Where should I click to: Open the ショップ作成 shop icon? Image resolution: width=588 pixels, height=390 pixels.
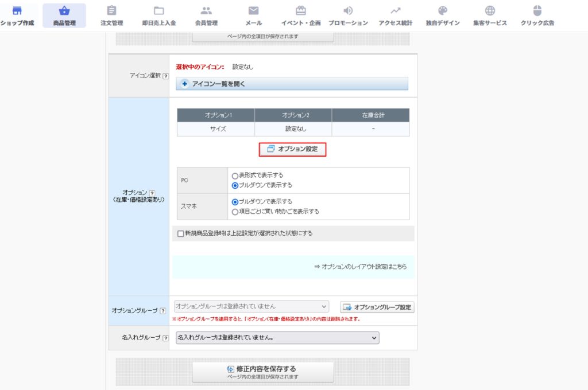17,11
